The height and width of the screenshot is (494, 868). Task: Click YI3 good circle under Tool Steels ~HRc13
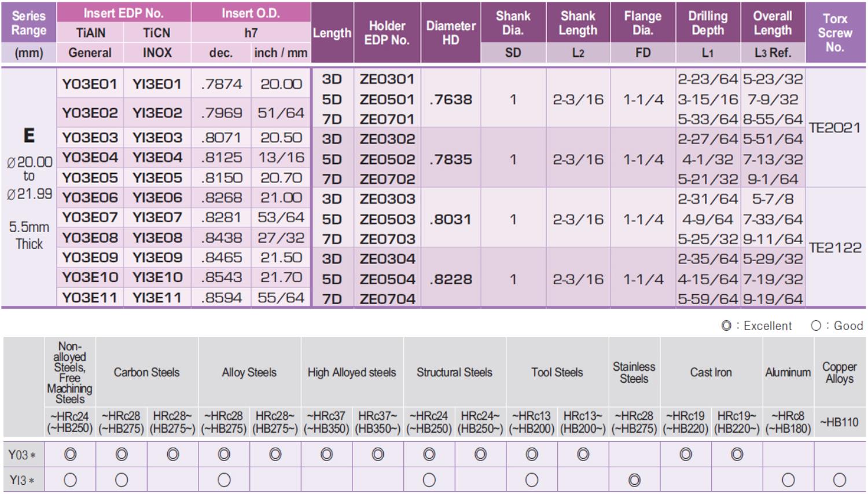click(532, 480)
